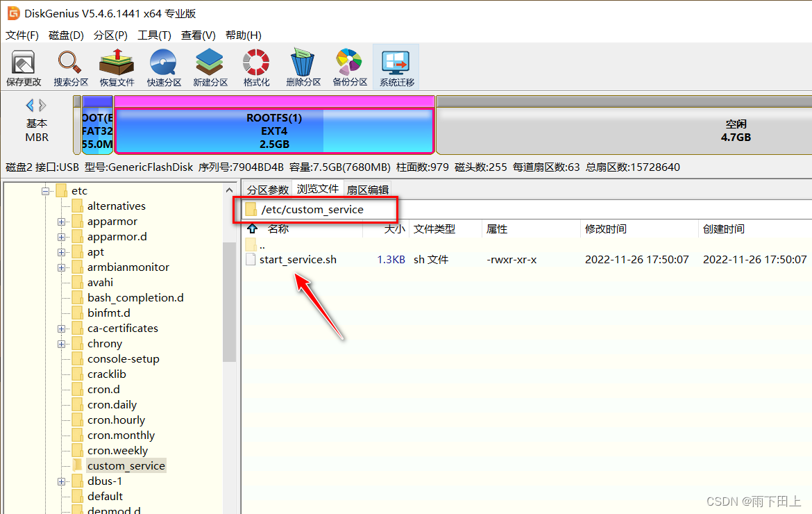Image resolution: width=812 pixels, height=514 pixels.
Task: Click the Quick Partition (快速分区) icon
Action: (x=164, y=67)
